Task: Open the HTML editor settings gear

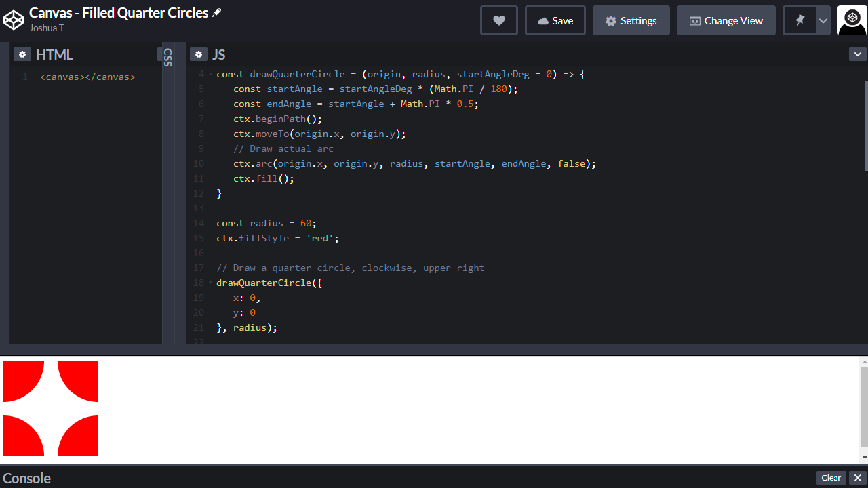Action: click(22, 54)
